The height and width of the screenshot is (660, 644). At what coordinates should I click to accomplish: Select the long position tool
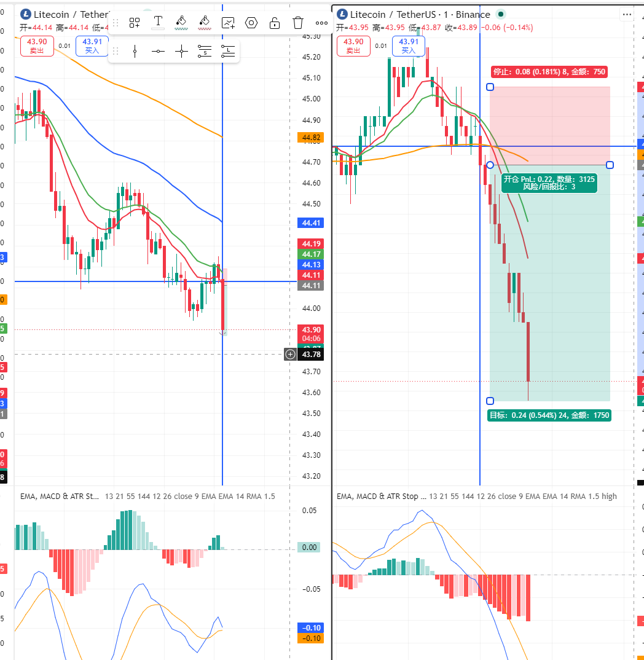pos(228,52)
